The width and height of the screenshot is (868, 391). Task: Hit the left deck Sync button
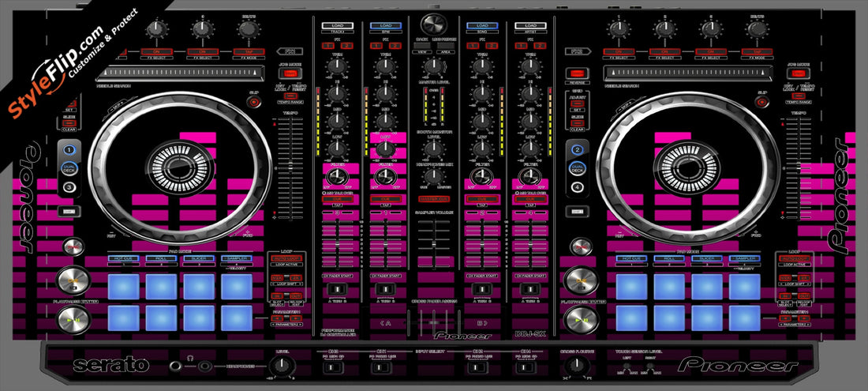pyautogui.click(x=73, y=246)
